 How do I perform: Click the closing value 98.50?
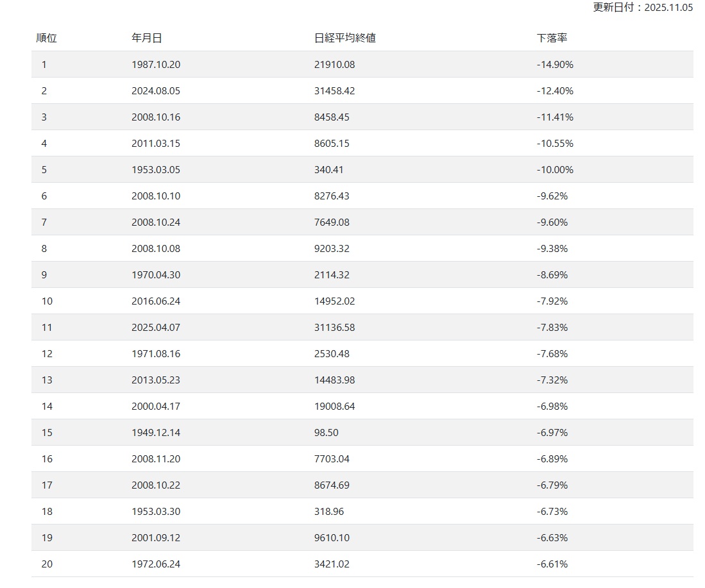click(x=327, y=433)
